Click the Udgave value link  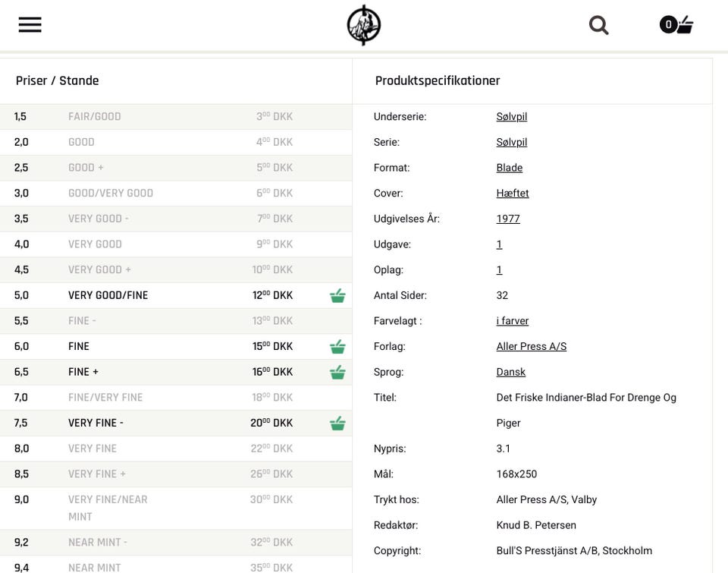click(499, 244)
